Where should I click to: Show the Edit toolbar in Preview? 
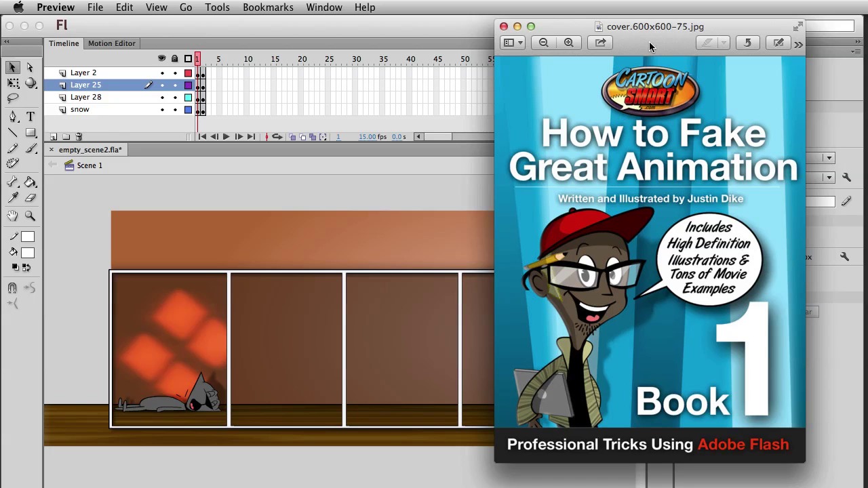pyautogui.click(x=778, y=43)
